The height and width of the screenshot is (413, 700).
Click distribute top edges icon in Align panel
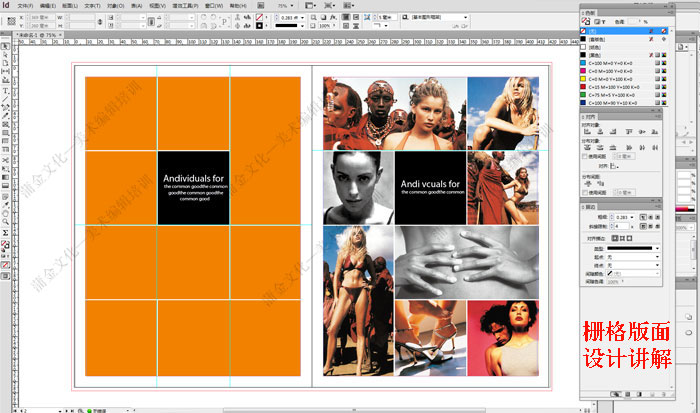588,147
